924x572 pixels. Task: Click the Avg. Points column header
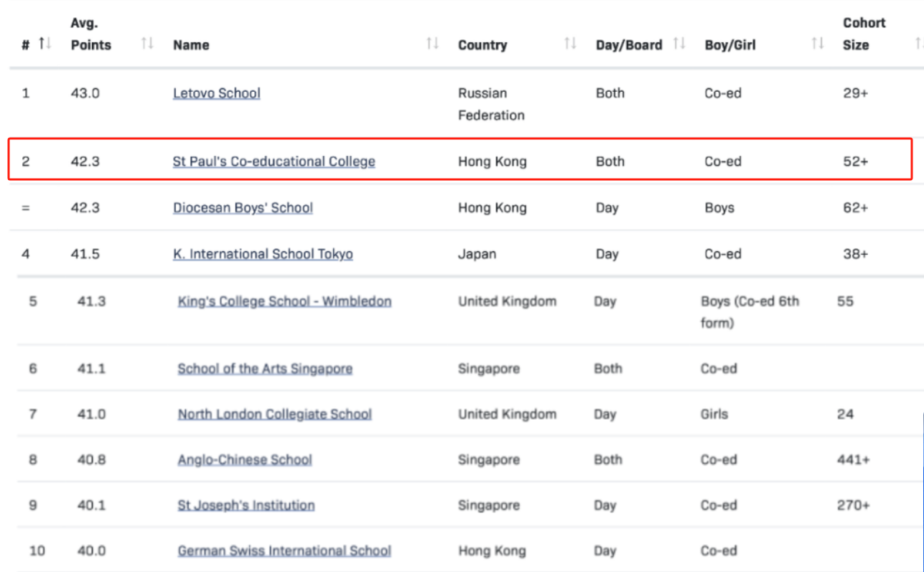pos(90,34)
